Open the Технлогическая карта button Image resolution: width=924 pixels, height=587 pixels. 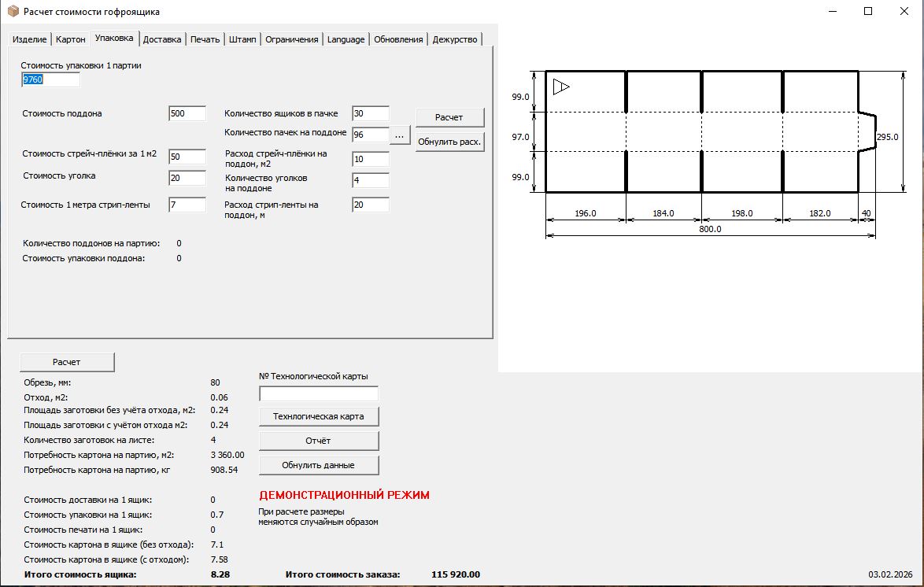coord(319,416)
